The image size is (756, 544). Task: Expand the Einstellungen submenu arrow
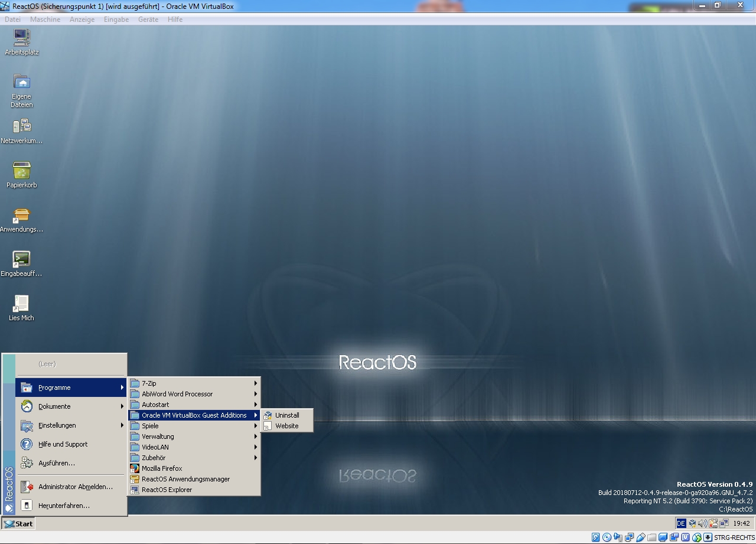click(122, 425)
